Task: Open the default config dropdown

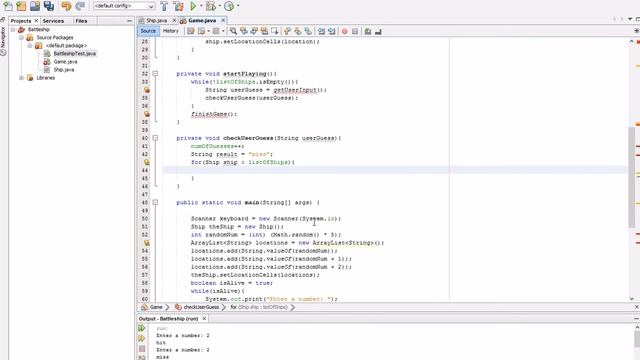Action: (124, 6)
